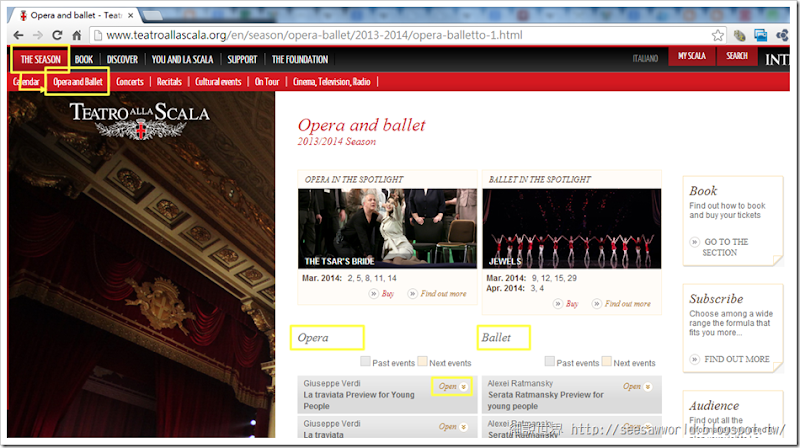Open YOU AND LA SCALA menu
Image resolution: width=800 pixels, height=448 pixels.
click(182, 59)
